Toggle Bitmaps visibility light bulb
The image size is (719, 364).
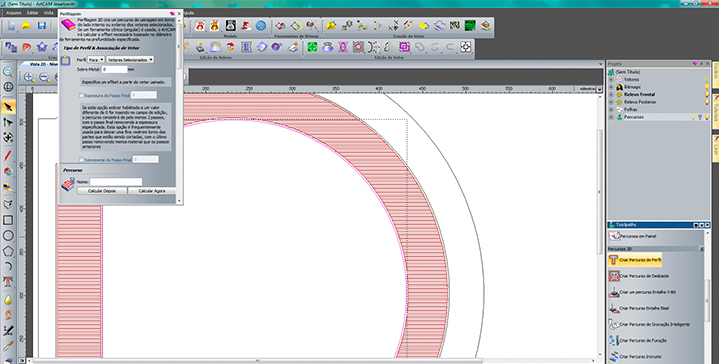point(707,87)
